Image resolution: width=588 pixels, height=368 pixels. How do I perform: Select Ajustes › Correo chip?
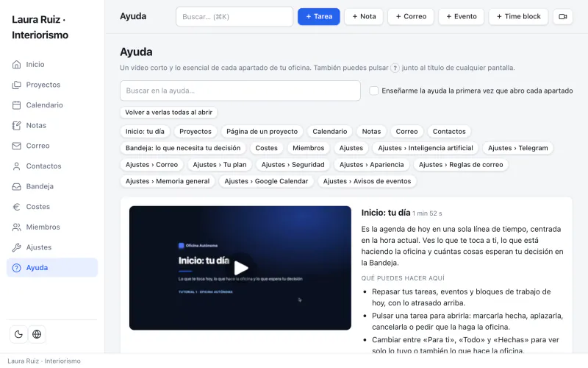tap(152, 164)
